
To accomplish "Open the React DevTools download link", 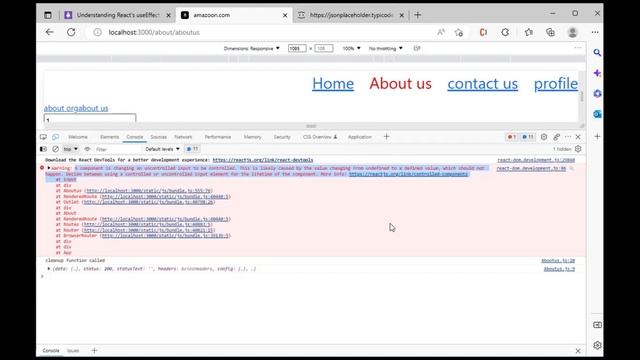I will [263, 160].
